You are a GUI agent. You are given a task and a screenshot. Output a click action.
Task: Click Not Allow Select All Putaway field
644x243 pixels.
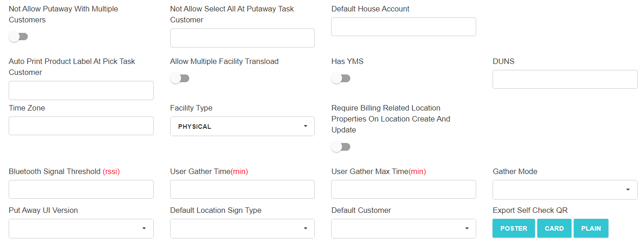coord(242,38)
